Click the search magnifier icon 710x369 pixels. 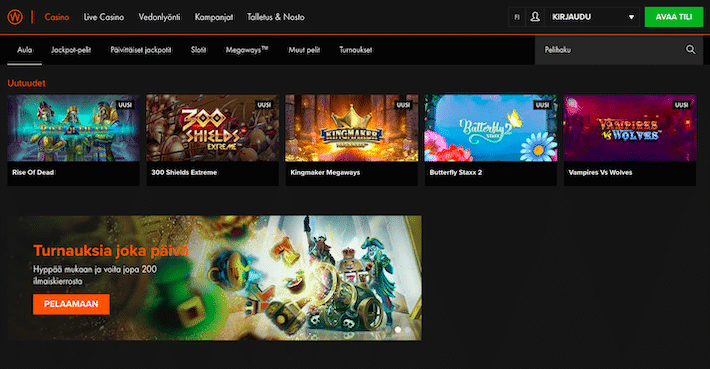tap(690, 50)
